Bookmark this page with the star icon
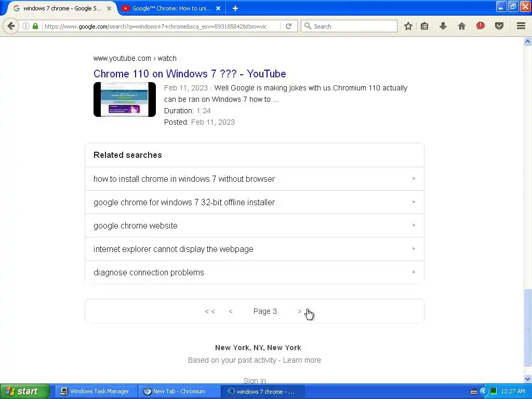532x399 pixels. click(408, 26)
